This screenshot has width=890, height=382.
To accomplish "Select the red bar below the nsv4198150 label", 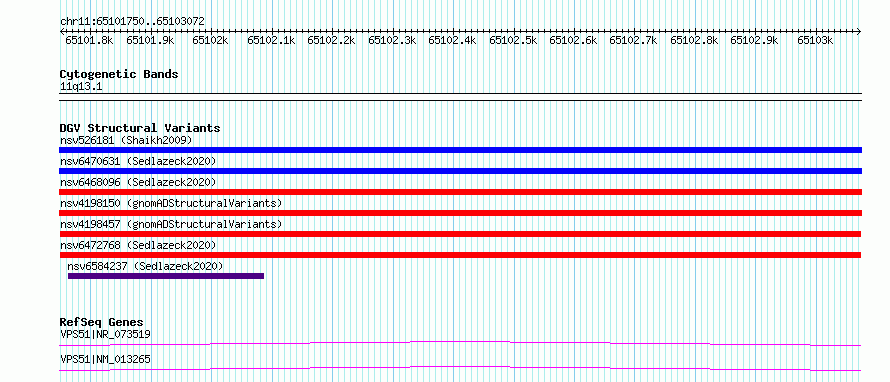I will point(460,213).
